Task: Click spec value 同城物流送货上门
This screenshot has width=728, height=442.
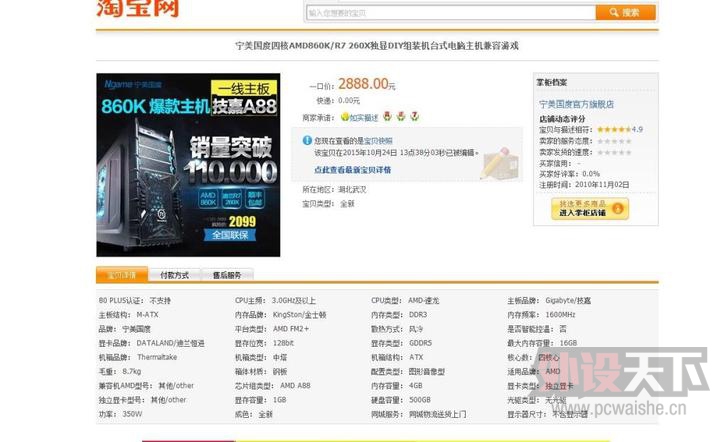Action: (x=437, y=414)
